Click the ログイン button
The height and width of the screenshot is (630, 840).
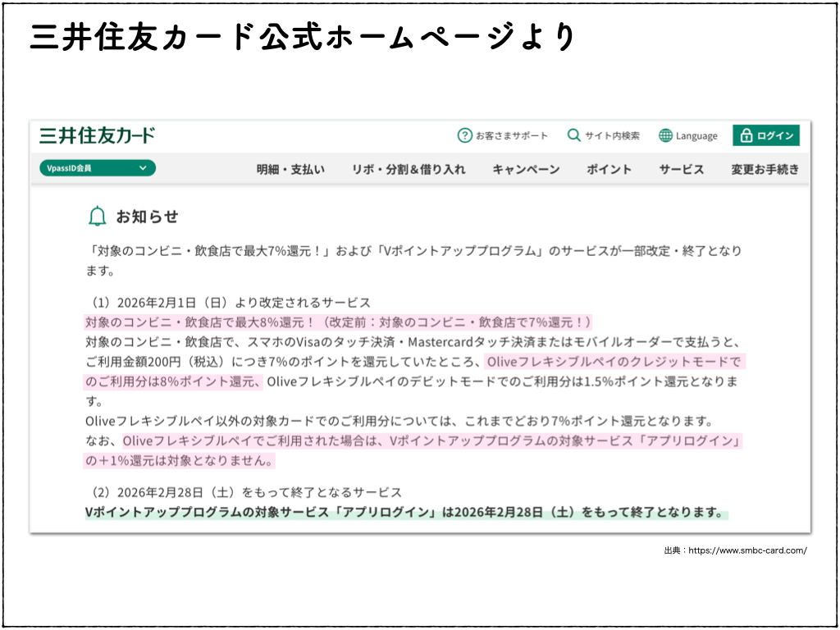click(x=766, y=135)
